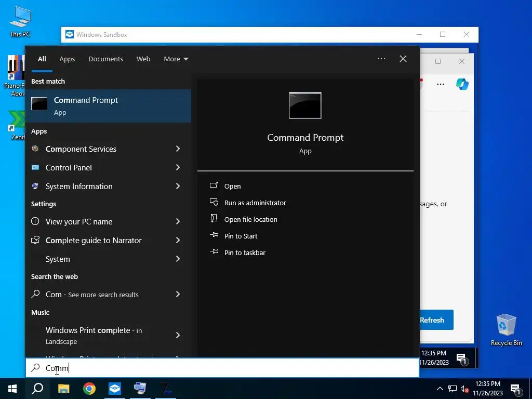Click sandbox inner notification center icon
This screenshot has height=399, width=532.
tap(461, 358)
